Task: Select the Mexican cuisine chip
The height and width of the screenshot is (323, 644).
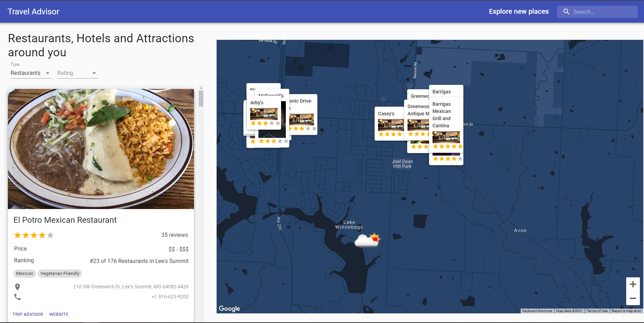Action: 25,274
